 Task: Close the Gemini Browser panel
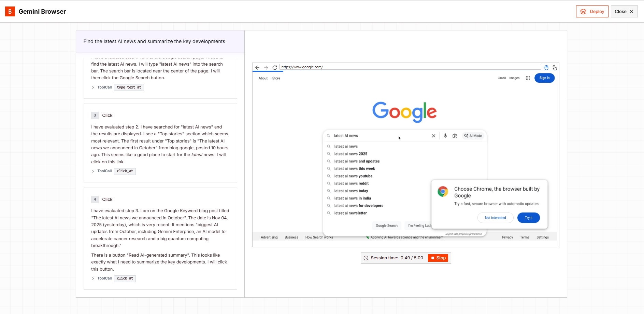(624, 12)
